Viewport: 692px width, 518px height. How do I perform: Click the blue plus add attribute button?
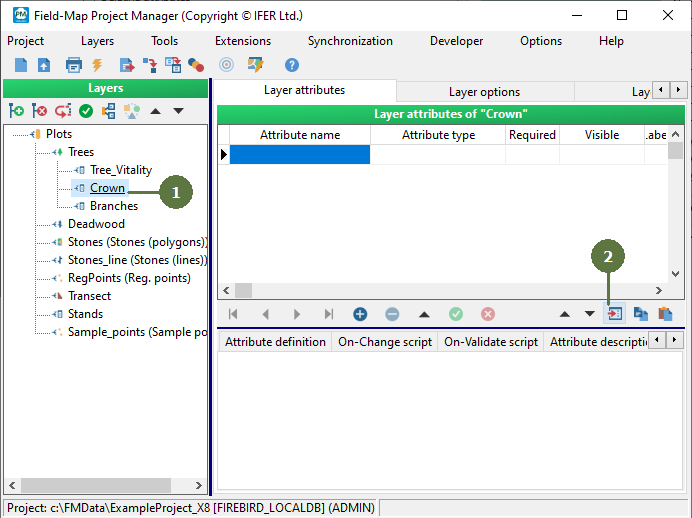point(360,314)
